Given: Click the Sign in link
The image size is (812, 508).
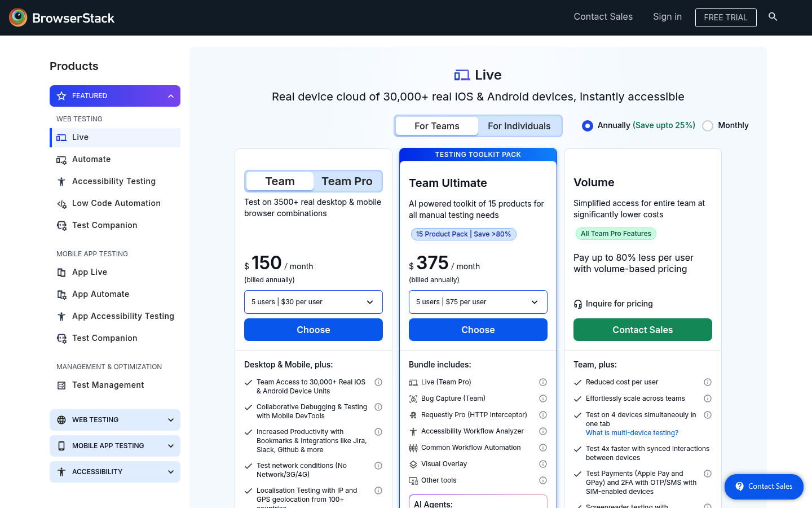Looking at the screenshot, I should tap(668, 17).
